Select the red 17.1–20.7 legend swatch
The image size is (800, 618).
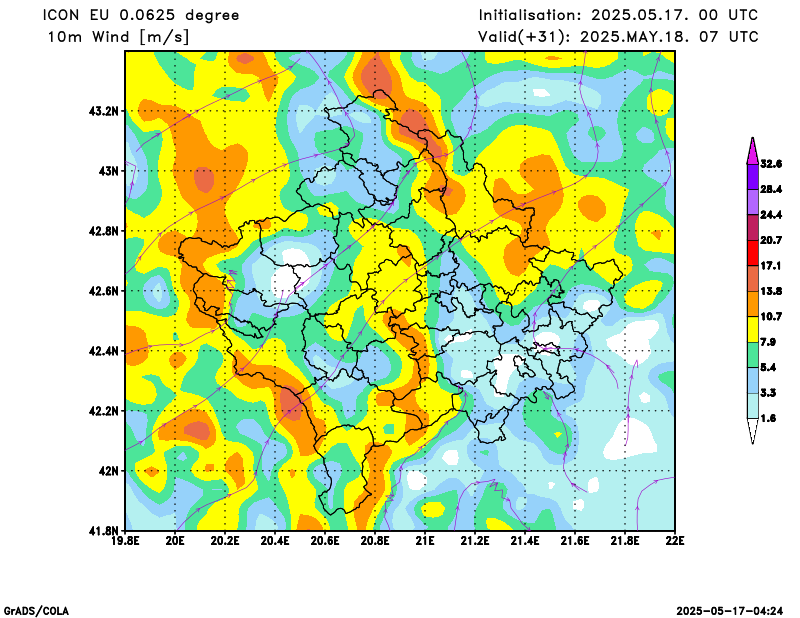click(x=753, y=253)
